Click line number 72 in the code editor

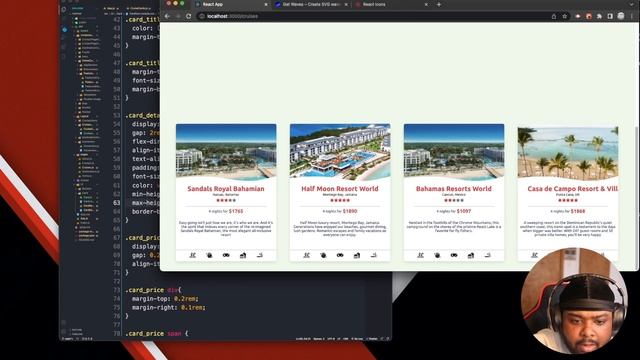click(117, 281)
